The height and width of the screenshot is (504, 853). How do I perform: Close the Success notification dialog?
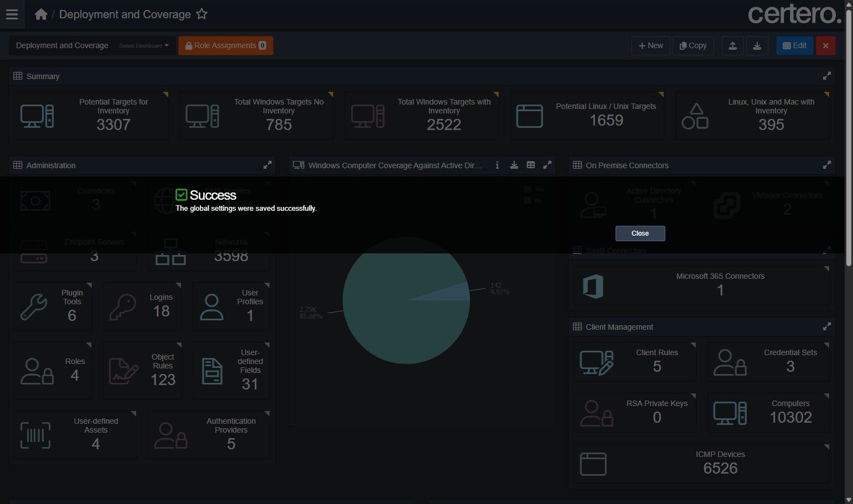click(640, 233)
